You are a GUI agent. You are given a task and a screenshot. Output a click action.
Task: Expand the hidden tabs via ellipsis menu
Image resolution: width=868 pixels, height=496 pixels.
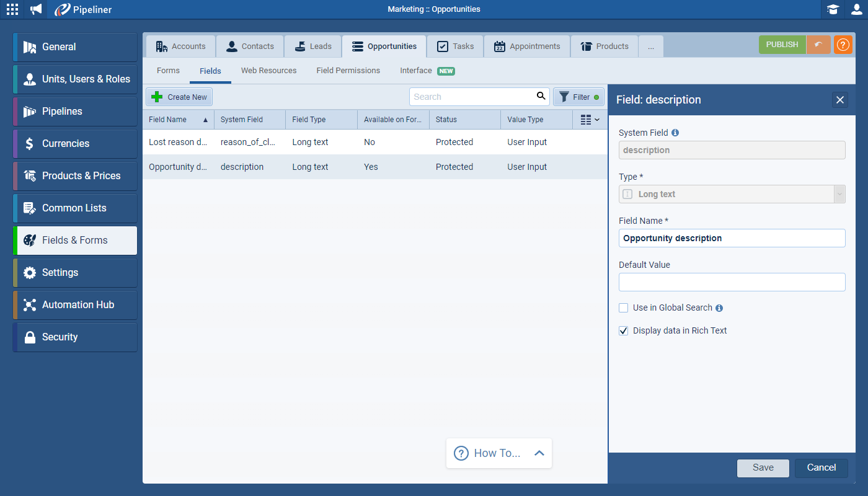coord(650,46)
